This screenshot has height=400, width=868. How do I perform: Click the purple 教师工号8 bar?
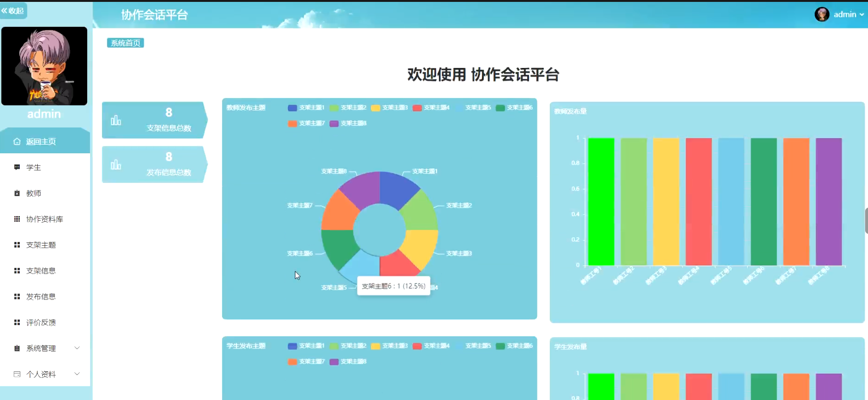[x=829, y=202]
